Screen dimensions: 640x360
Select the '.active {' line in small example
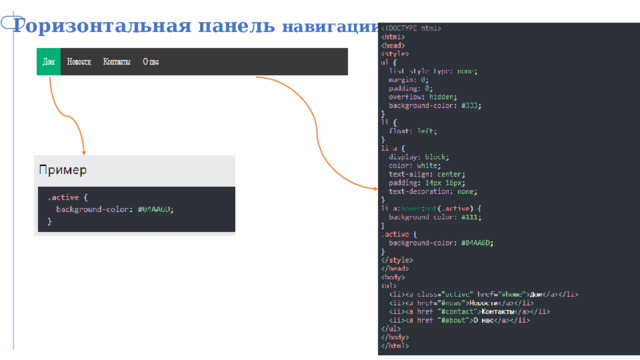pos(67,198)
